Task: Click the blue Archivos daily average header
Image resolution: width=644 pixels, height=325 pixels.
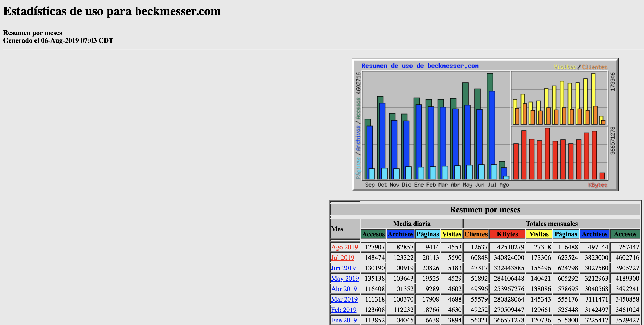Action: tap(400, 234)
